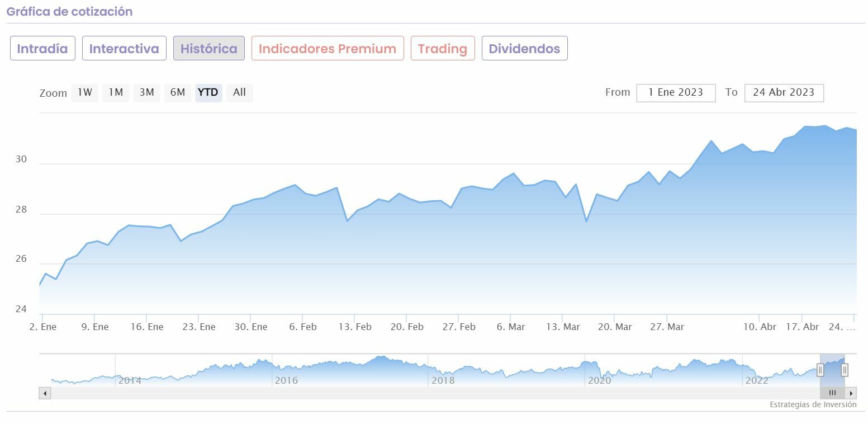The image size is (868, 424).
Task: Open the Intradía chart tab
Action: (x=42, y=49)
